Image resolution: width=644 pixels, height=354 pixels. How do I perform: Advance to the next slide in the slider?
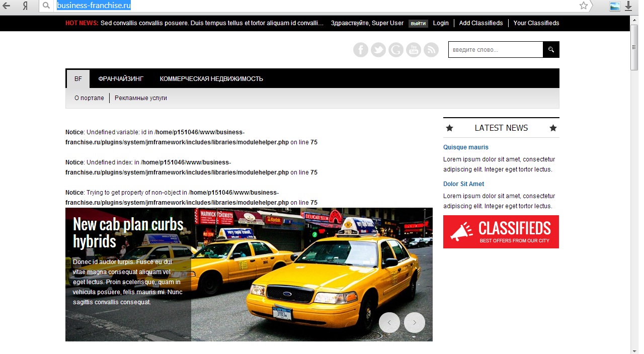[415, 322]
